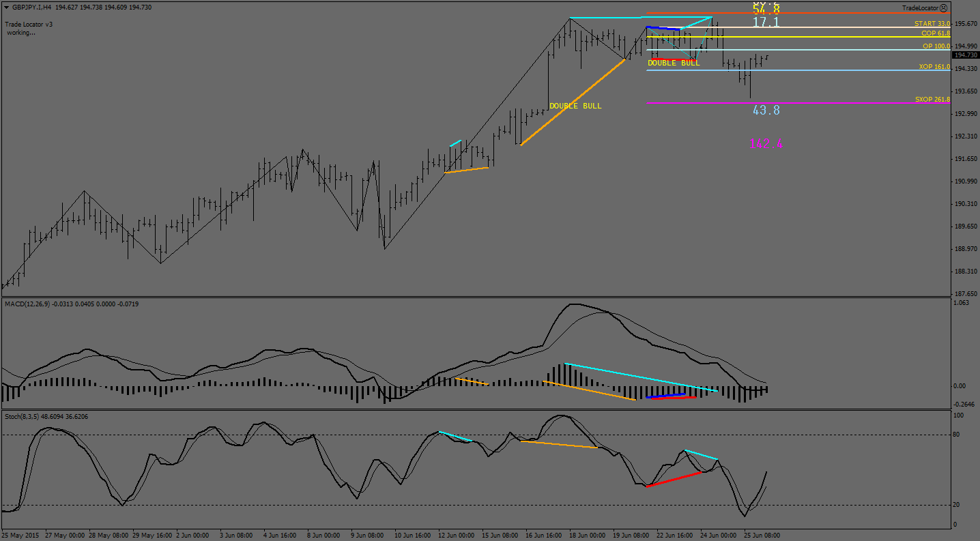
Task: Click the 192.310 price on the scale
Action: (966, 136)
